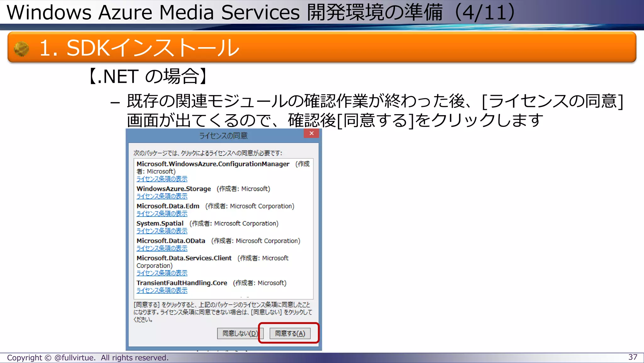The image size is (644, 363).
Task: Open license terms link under TransientFaultHandling.Core
Action: point(162,290)
